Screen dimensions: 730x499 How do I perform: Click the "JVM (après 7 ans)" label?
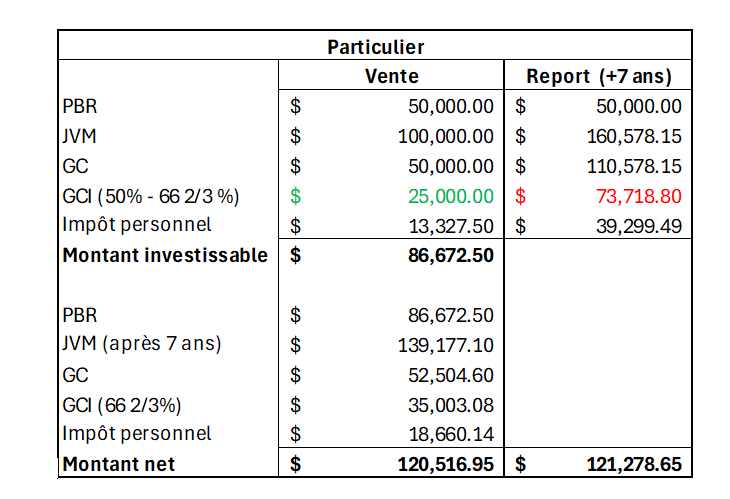(x=142, y=344)
